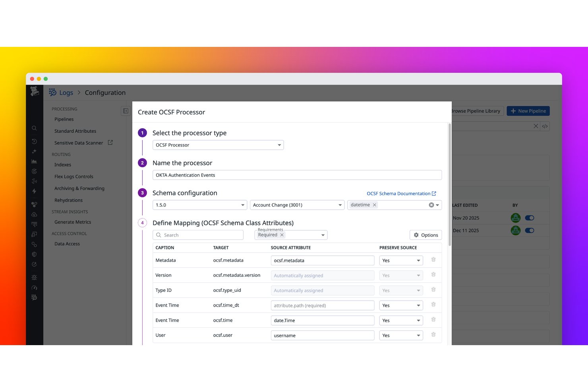588x392 pixels.
Task: Clear all selected profiles icon
Action: tap(431, 205)
